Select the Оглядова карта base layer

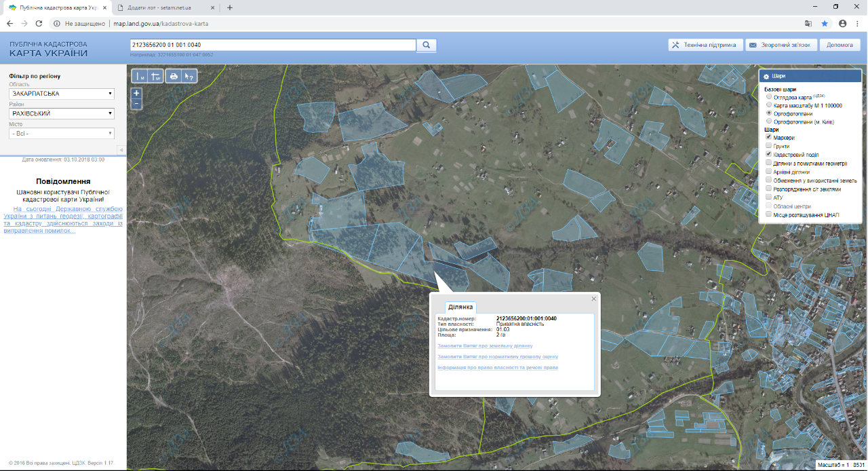768,97
